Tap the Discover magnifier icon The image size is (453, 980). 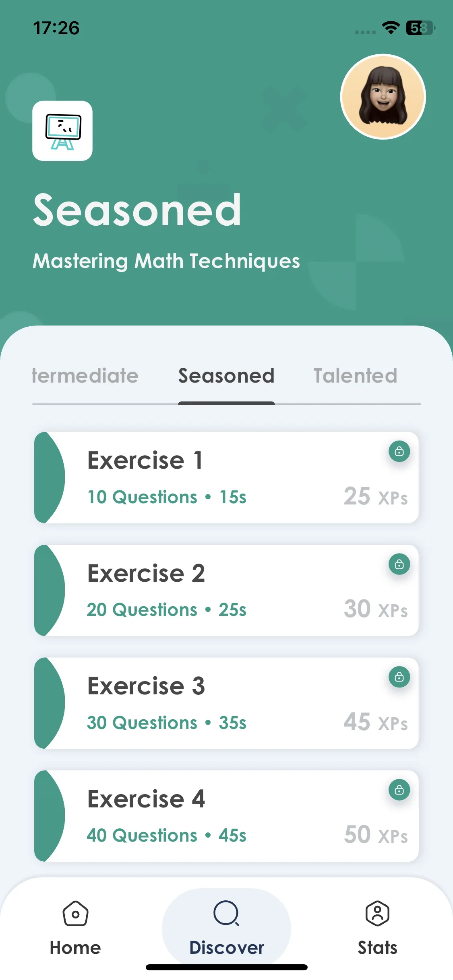(x=226, y=913)
